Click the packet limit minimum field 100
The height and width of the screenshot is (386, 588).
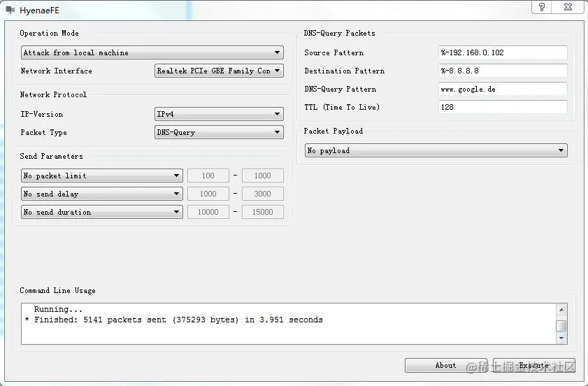coord(208,176)
